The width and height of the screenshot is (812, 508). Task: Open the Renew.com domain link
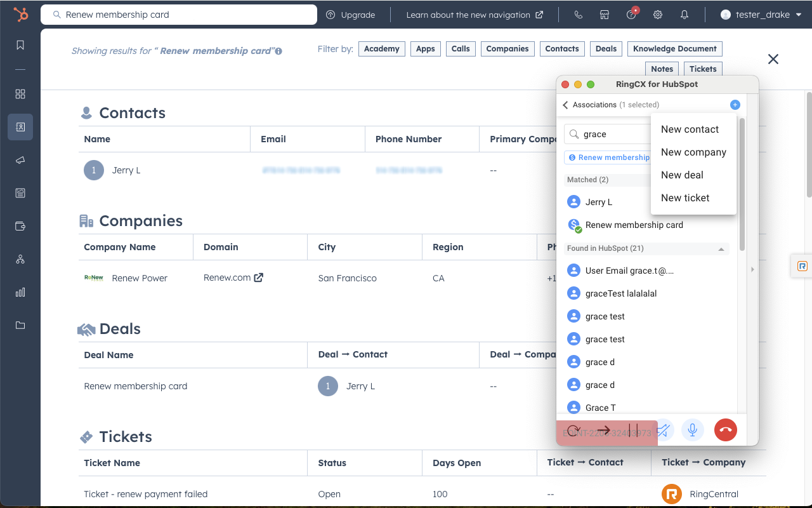coord(233,277)
